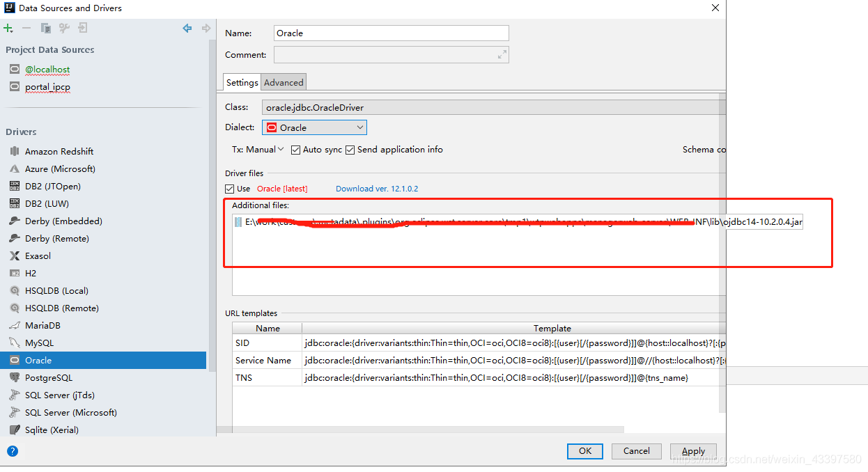This screenshot has width=868, height=472.
Task: Click the minus remove icon in toolbar
Action: tap(26, 29)
